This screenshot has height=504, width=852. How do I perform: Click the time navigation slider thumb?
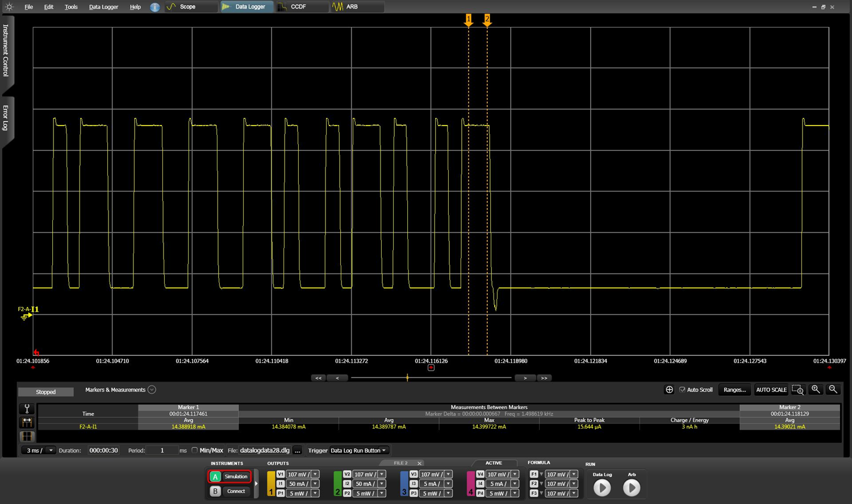point(407,378)
